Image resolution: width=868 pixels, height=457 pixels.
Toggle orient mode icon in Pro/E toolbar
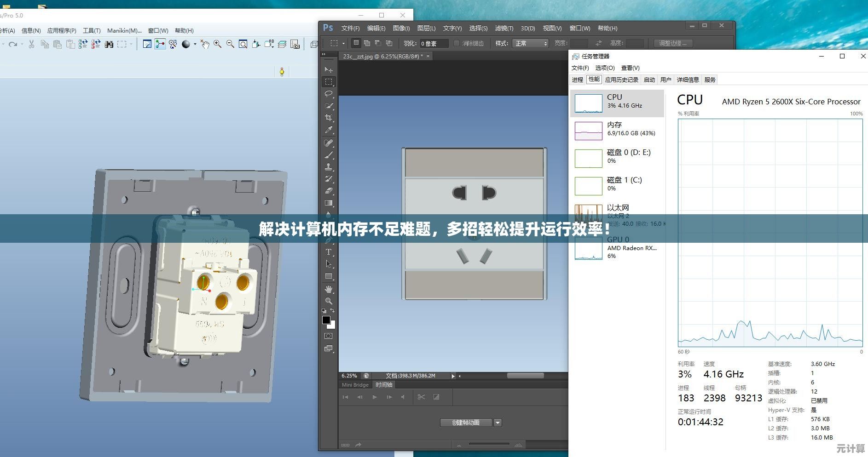click(173, 44)
